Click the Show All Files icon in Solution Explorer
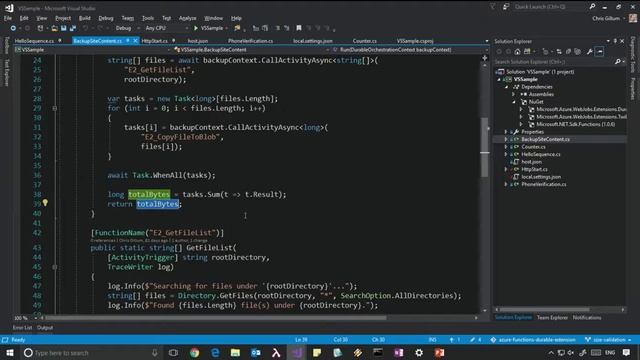640x360 pixels. (578, 52)
